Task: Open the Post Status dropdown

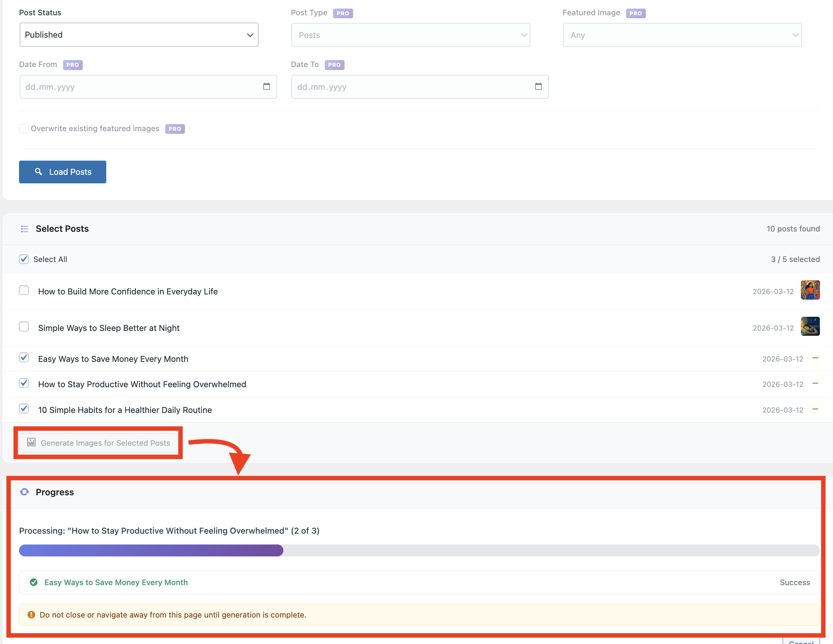Action: [138, 35]
